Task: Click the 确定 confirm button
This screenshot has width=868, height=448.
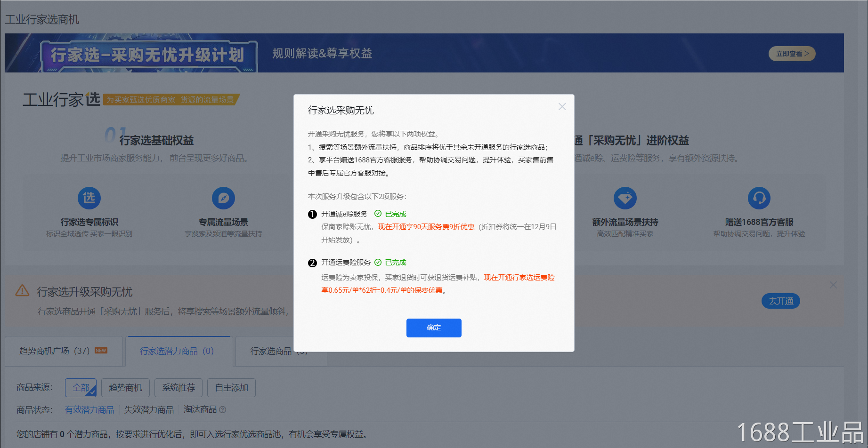Action: click(x=433, y=328)
